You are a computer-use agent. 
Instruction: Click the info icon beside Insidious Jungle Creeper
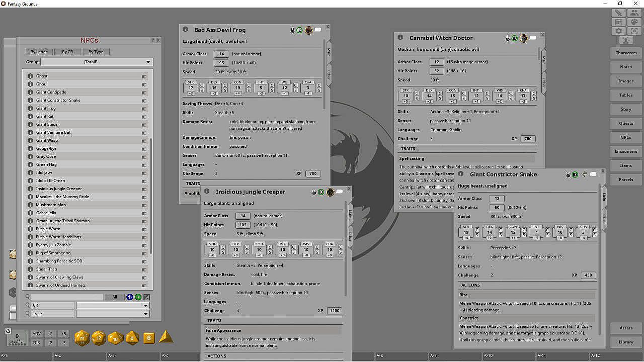(x=207, y=192)
